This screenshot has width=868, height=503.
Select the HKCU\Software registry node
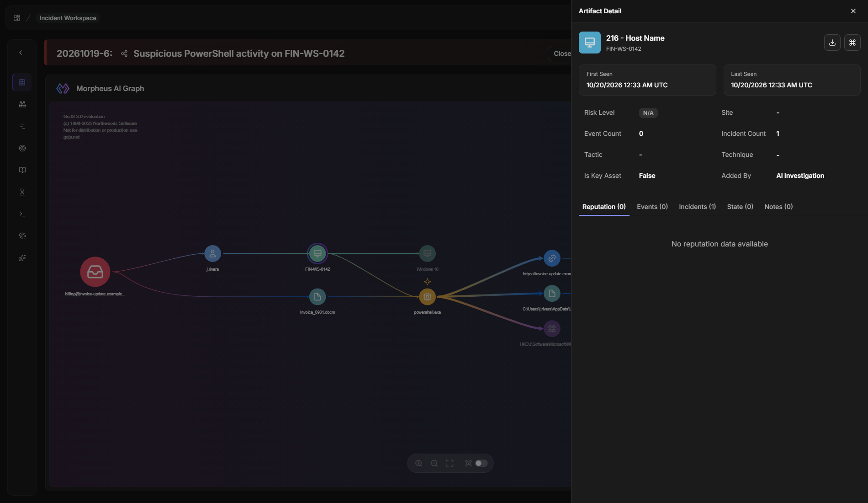pos(552,329)
